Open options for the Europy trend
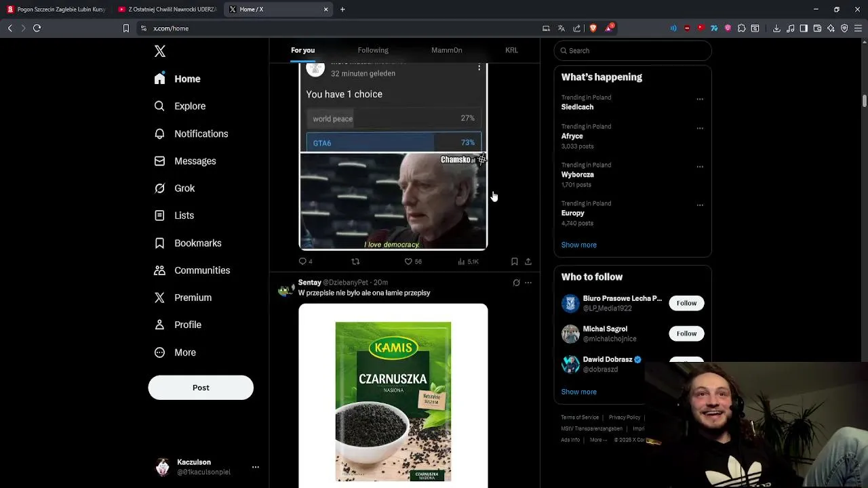868x488 pixels. click(700, 205)
